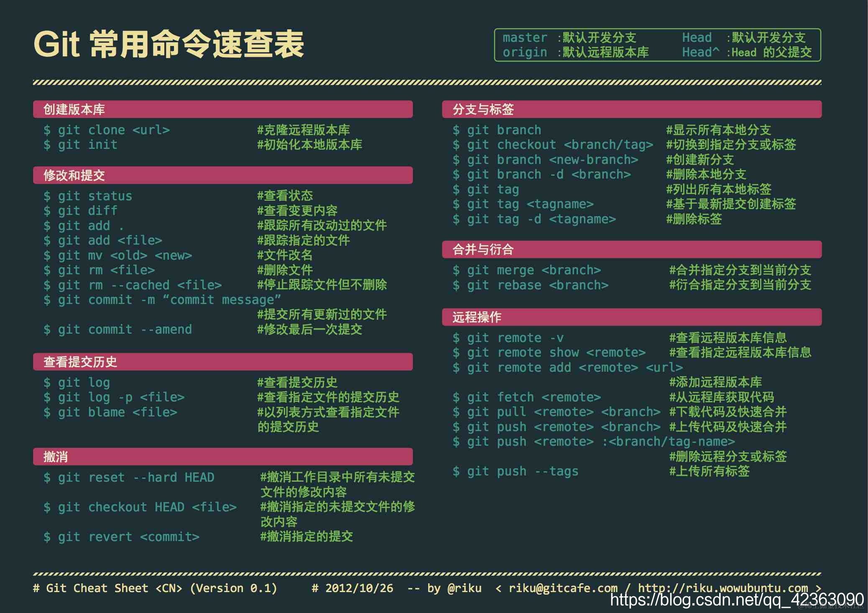Click the 远程操作 section header
The height and width of the screenshot is (613, 868).
pos(477,317)
